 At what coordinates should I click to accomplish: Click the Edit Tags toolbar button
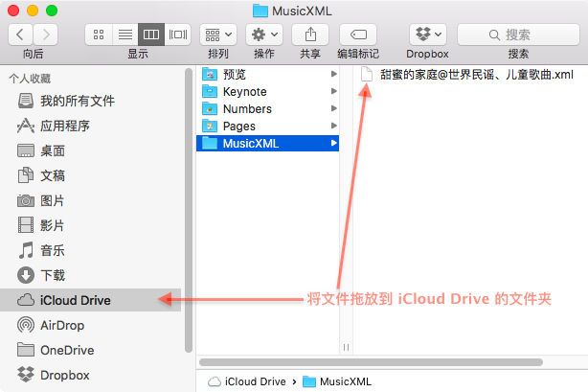click(358, 35)
